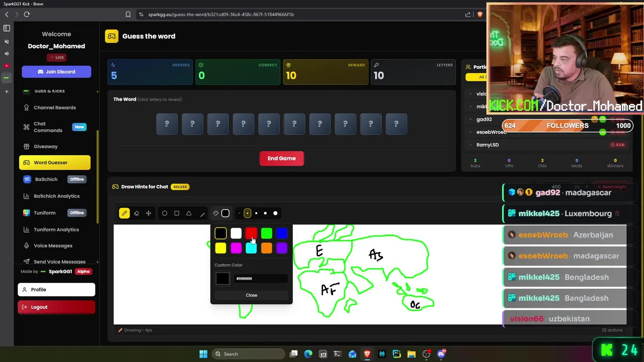Reload the browser page
This screenshot has width=644, height=362.
27,15
